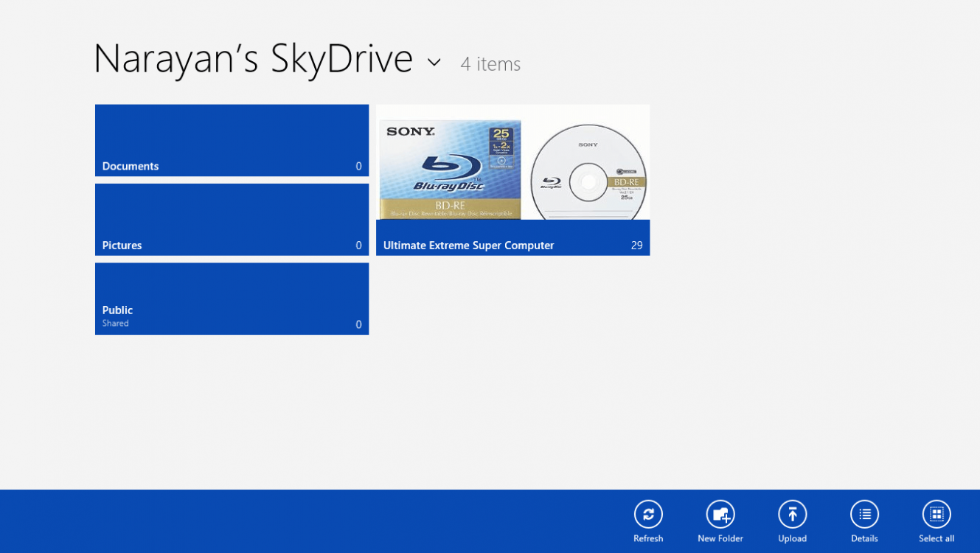The height and width of the screenshot is (553, 980).
Task: Click the Refresh icon in app bar
Action: pyautogui.click(x=647, y=515)
